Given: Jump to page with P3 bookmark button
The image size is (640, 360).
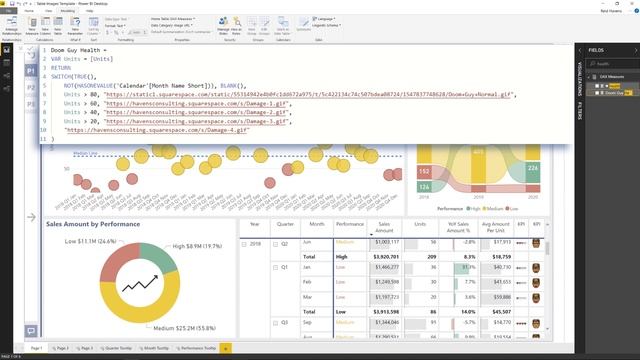Looking at the screenshot, I should point(31,104).
